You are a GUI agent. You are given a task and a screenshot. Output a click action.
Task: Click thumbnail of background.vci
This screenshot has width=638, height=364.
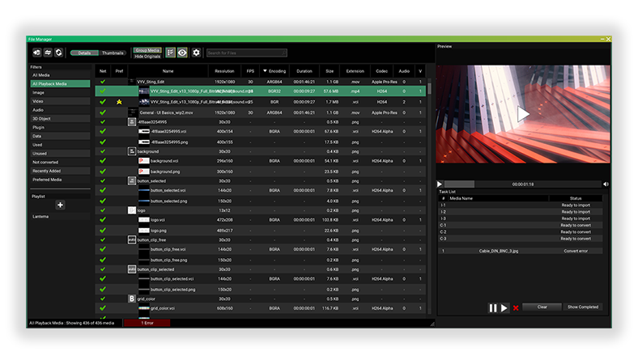144,161
